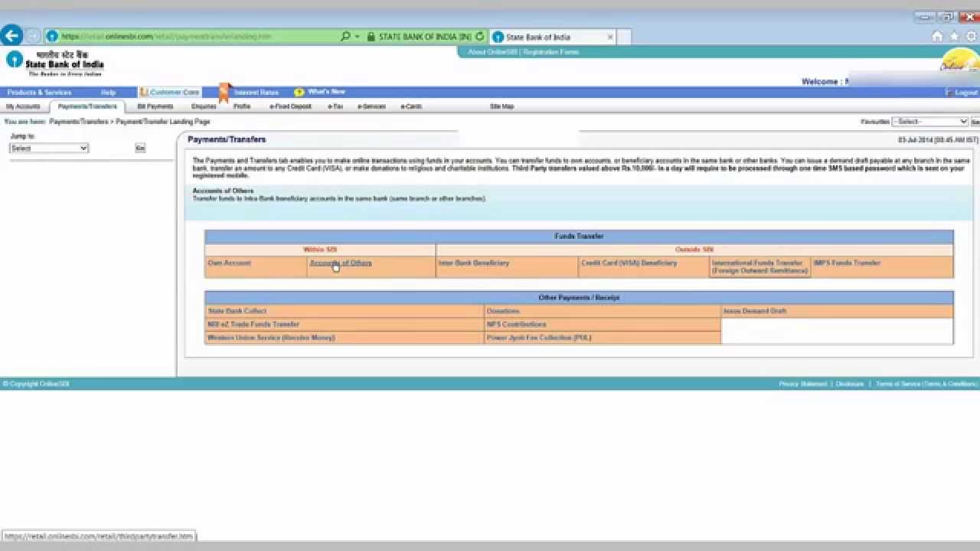Viewport: 980px width, 551px height.
Task: Click the Go button beside Jump to
Action: click(140, 148)
